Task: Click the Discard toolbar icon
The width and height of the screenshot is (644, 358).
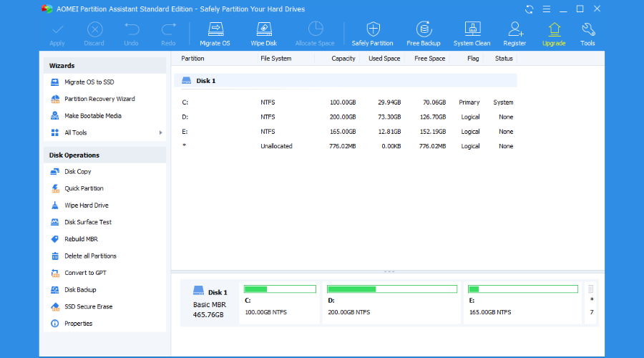Action: [94, 29]
